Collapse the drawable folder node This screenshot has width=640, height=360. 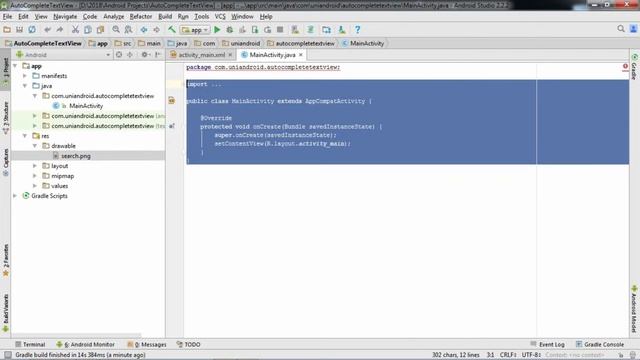pyautogui.click(x=35, y=146)
